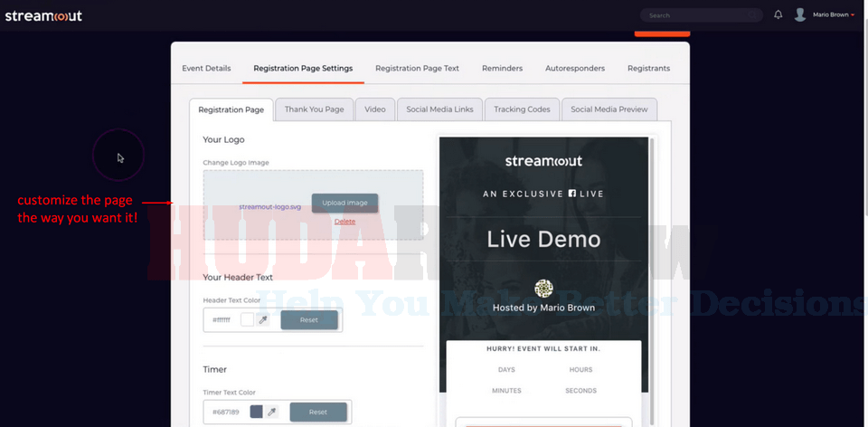Click the Your Logo heading
868x427 pixels.
223,139
